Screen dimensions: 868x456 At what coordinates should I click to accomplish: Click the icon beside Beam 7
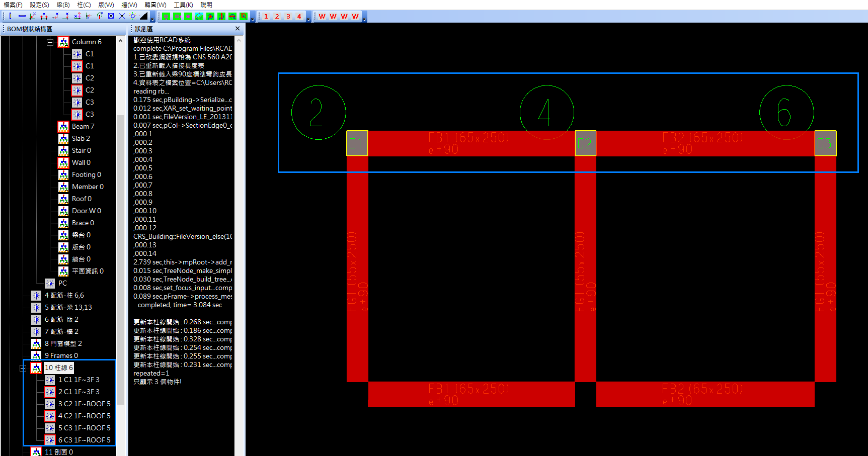pyautogui.click(x=63, y=126)
